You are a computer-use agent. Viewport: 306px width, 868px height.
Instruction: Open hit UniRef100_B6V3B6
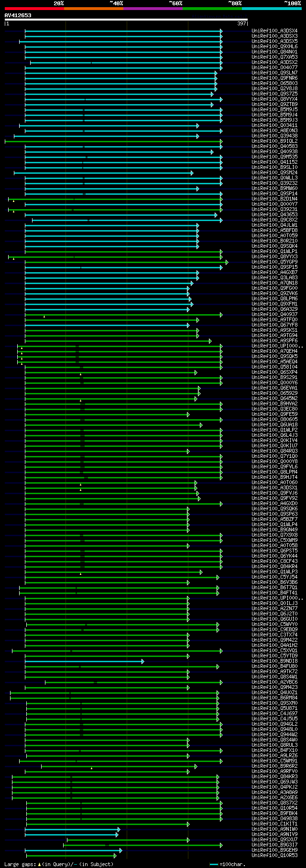click(x=274, y=582)
